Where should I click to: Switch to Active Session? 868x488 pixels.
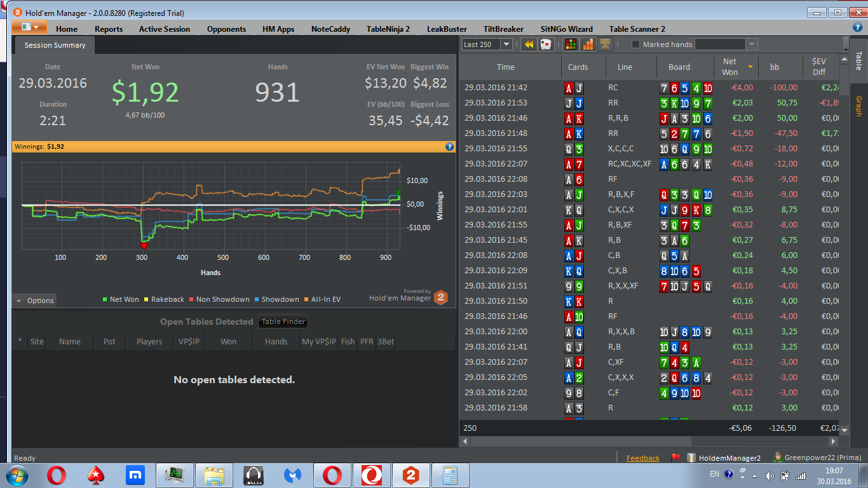click(x=165, y=29)
